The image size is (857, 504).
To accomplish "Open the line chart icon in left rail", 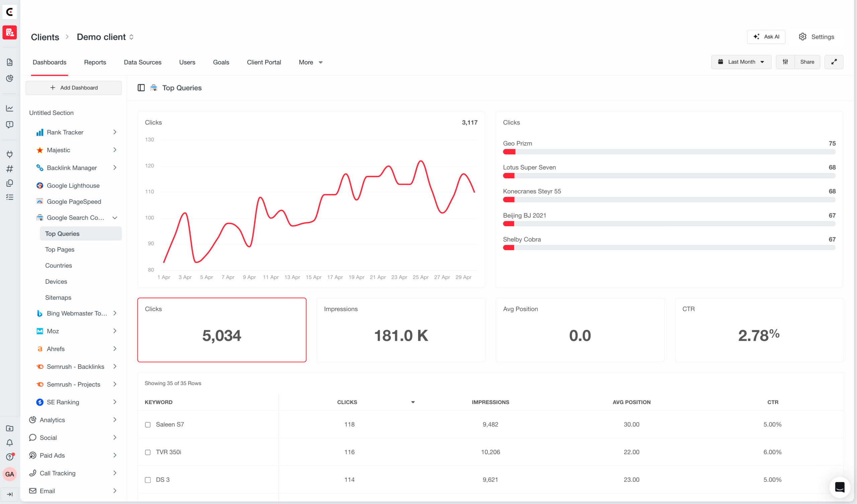I will (x=9, y=108).
